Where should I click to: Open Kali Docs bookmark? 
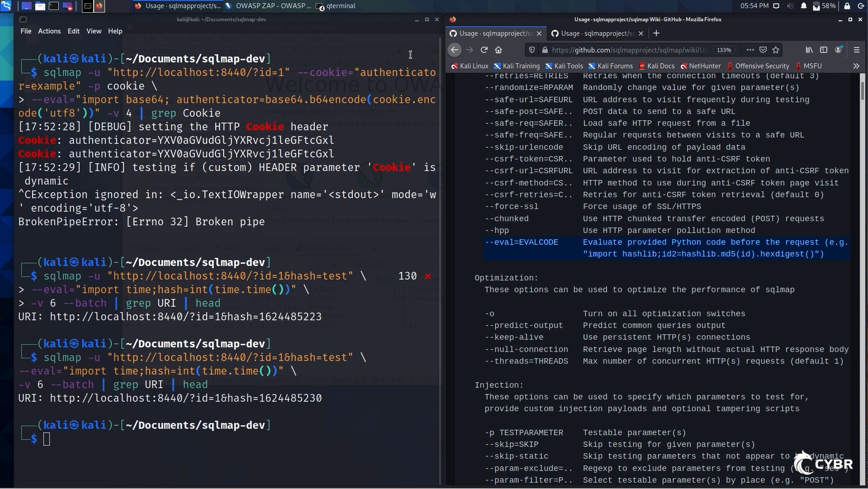point(656,66)
